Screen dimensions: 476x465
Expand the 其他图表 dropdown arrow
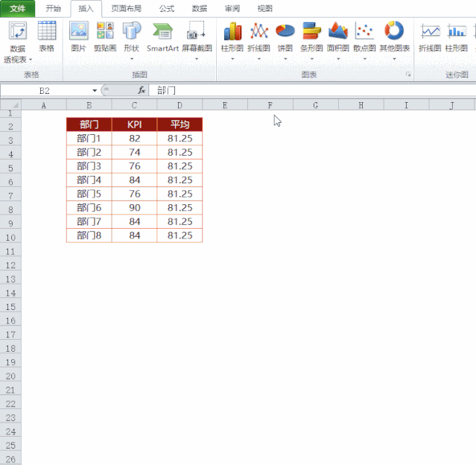tap(394, 59)
